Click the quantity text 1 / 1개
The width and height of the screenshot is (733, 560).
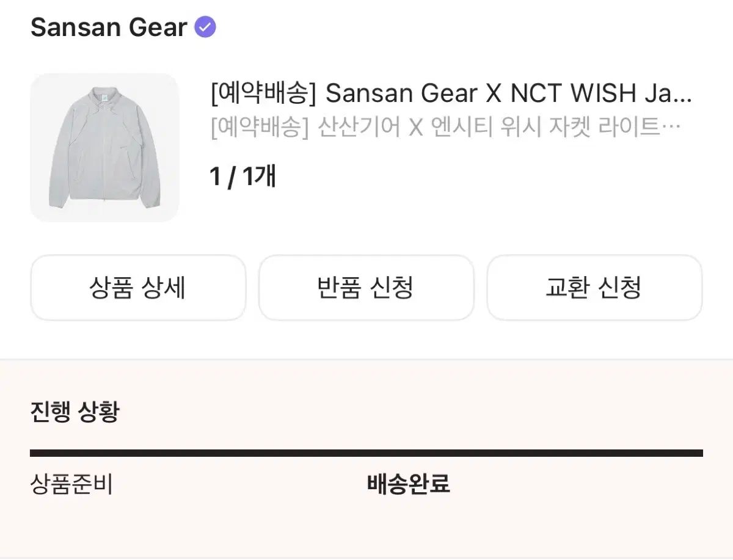[x=243, y=175]
